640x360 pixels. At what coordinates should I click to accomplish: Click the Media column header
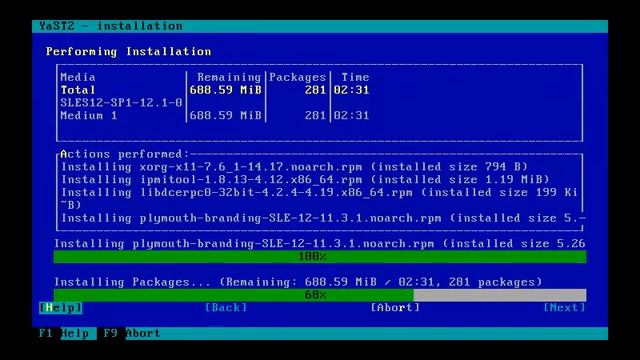pyautogui.click(x=78, y=77)
